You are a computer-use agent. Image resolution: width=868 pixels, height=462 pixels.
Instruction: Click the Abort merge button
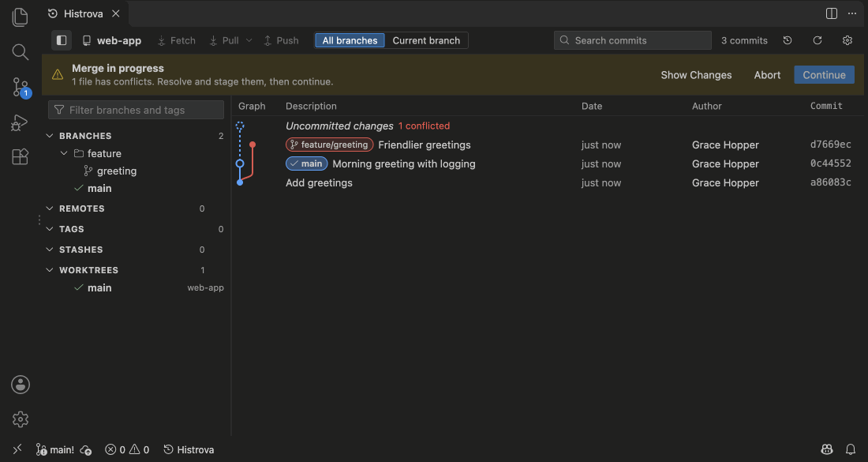(x=767, y=75)
